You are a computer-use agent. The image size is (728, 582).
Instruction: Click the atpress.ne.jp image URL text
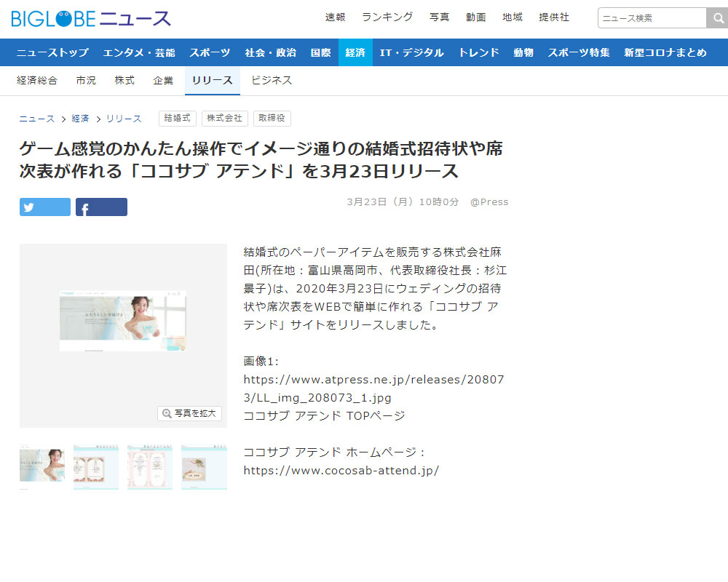click(373, 388)
